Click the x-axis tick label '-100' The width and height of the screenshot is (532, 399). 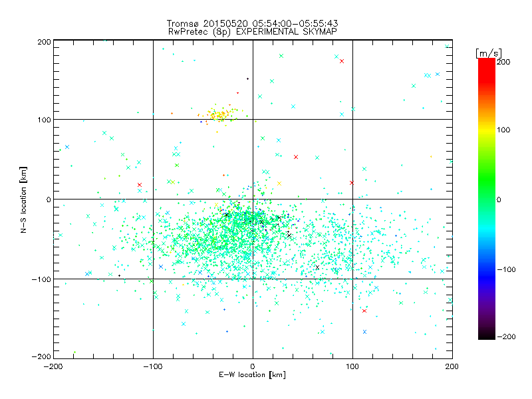[153, 366]
